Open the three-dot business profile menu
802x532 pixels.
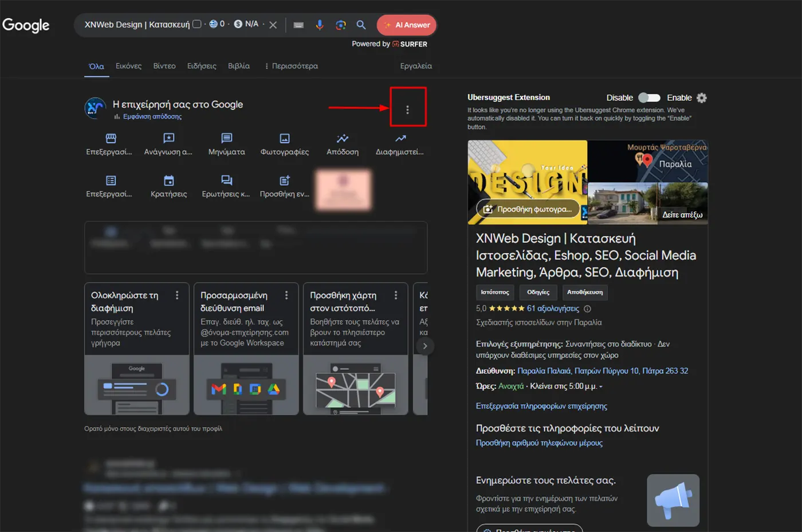pos(407,109)
